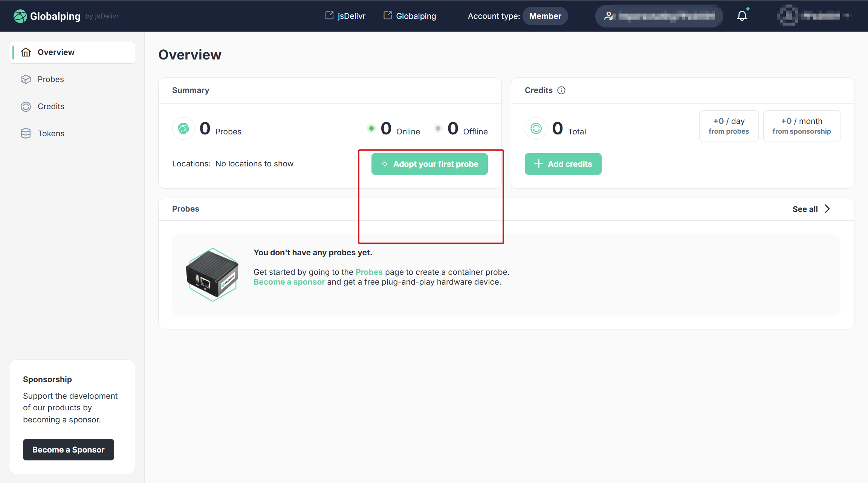Click the Globalping logo icon
Viewport: 868px width, 483px height.
[20, 16]
